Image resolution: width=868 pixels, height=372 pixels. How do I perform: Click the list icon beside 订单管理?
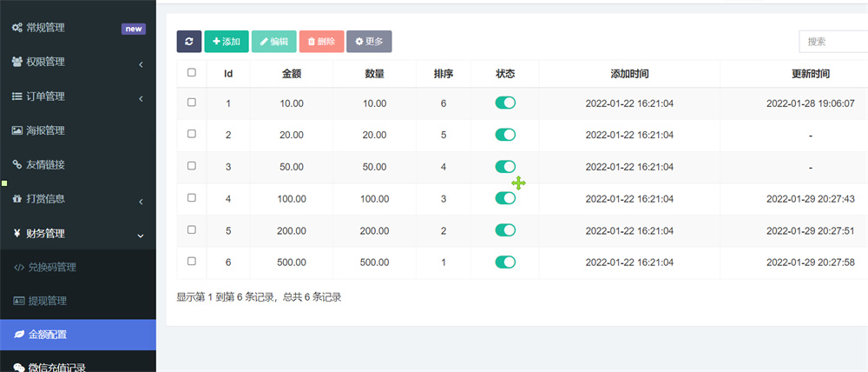pos(17,96)
